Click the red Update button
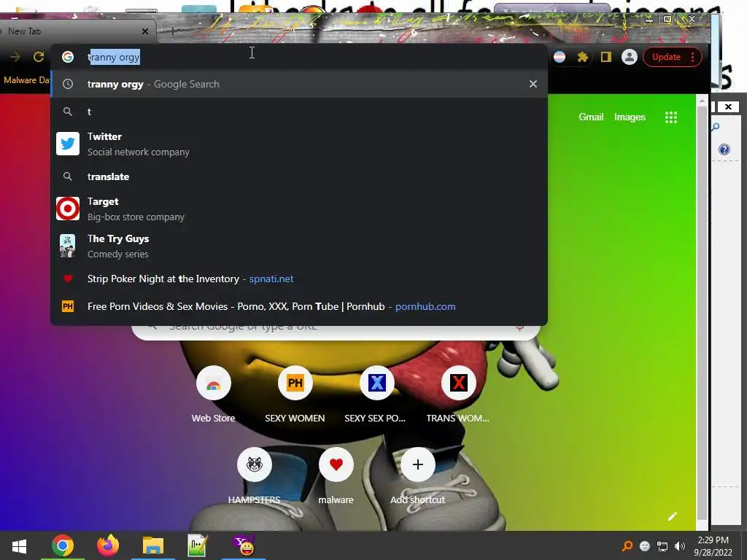The height and width of the screenshot is (560, 747). point(666,57)
